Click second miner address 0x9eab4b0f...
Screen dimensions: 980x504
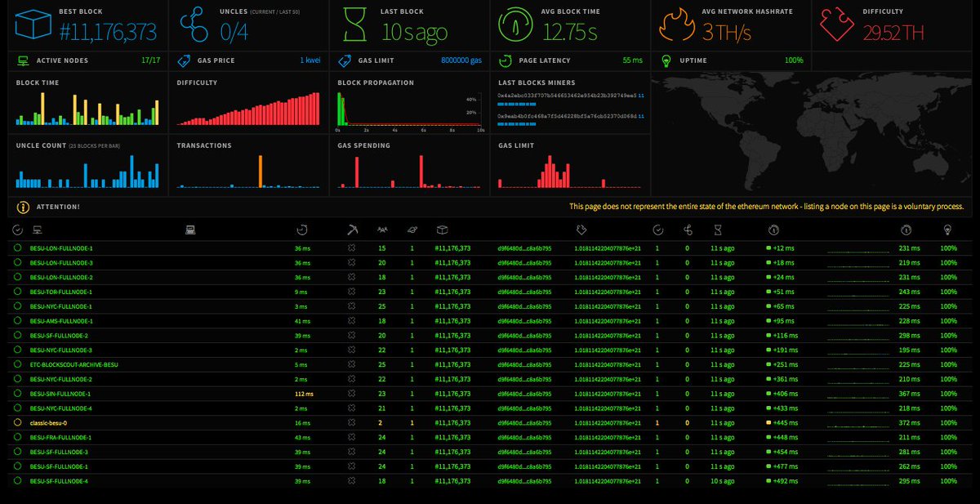(567, 116)
